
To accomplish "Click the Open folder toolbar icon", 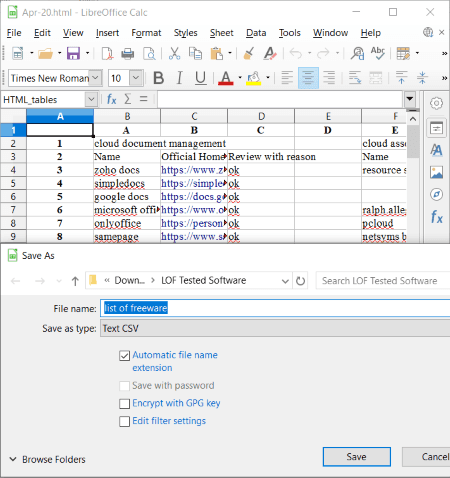I will click(45, 53).
